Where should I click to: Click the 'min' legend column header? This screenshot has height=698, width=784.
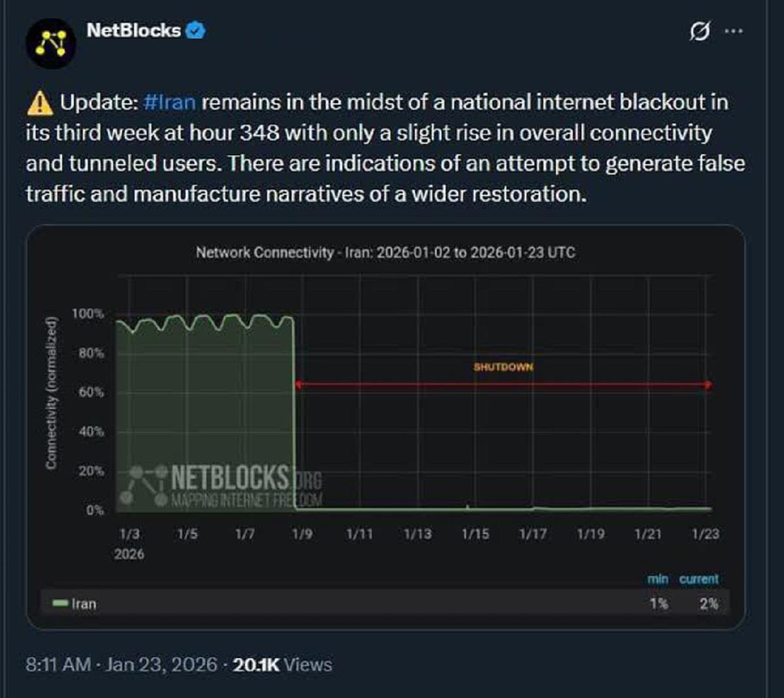[x=657, y=579]
